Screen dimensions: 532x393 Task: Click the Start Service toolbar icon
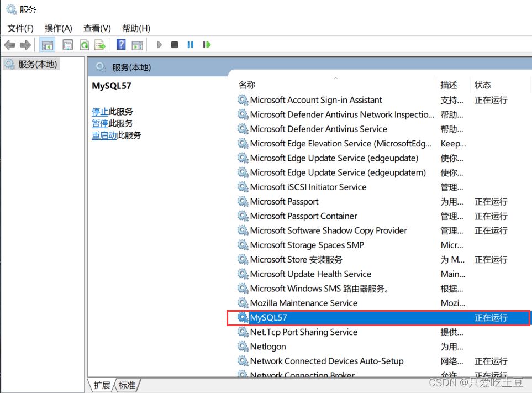[159, 45]
